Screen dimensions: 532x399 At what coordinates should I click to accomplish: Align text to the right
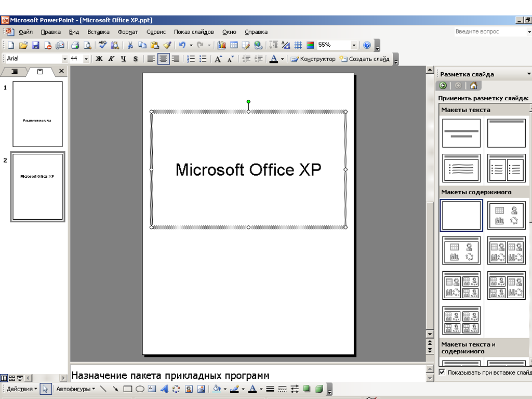(176, 59)
